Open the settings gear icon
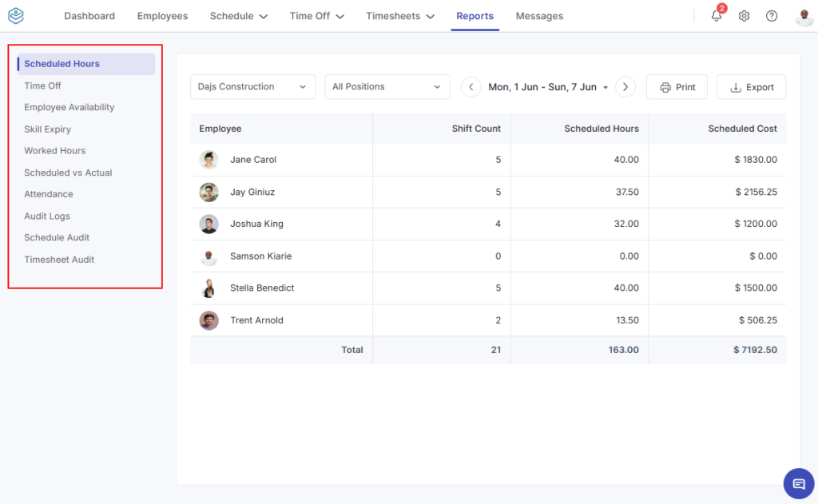 744,16
